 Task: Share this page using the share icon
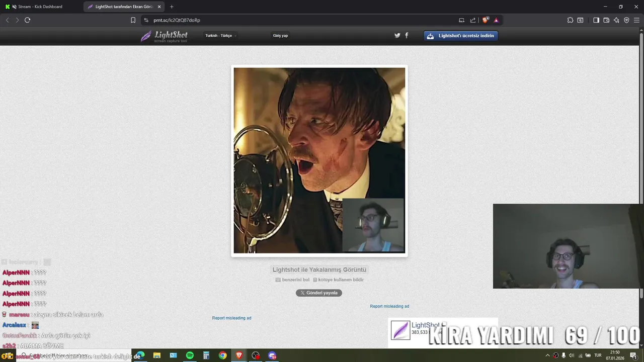click(x=473, y=20)
